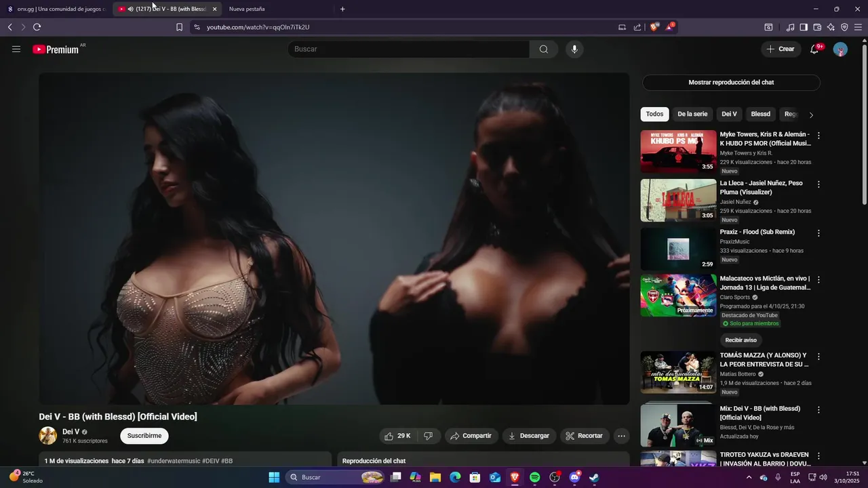Open options for La Lleca video
The height and width of the screenshot is (488, 868).
tap(818, 184)
